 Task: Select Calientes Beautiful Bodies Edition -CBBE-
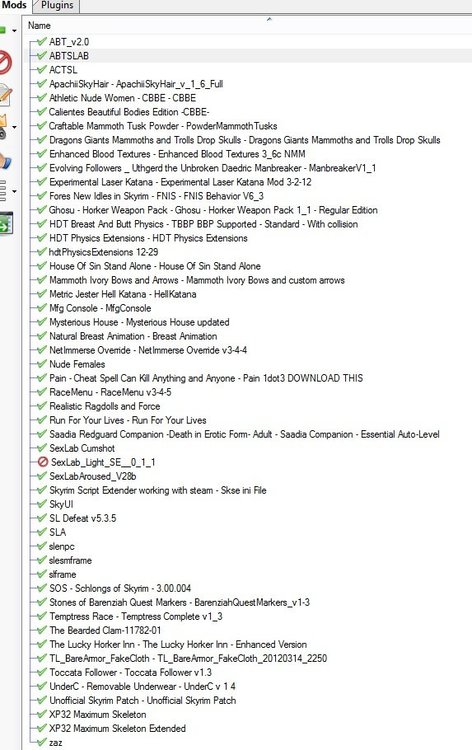[x=129, y=112]
